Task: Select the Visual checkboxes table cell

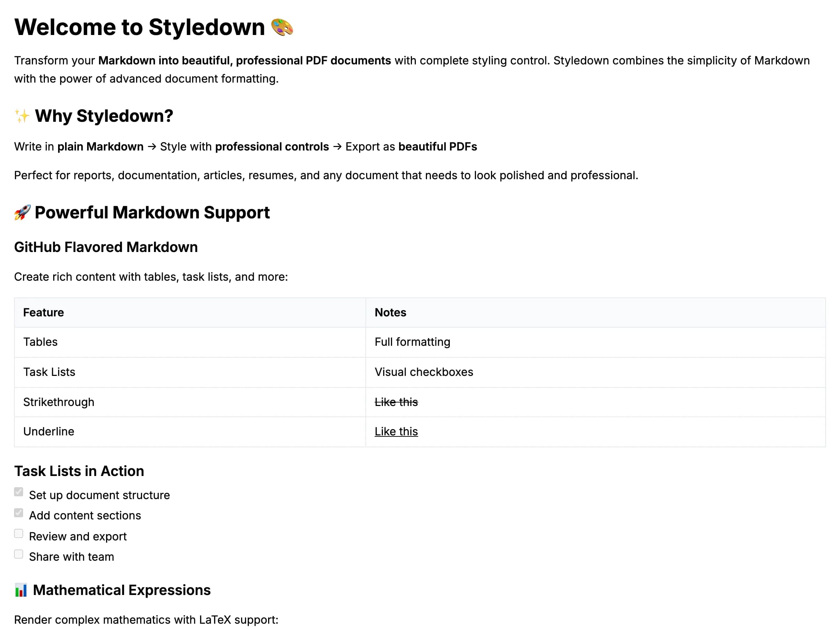Action: [423, 372]
